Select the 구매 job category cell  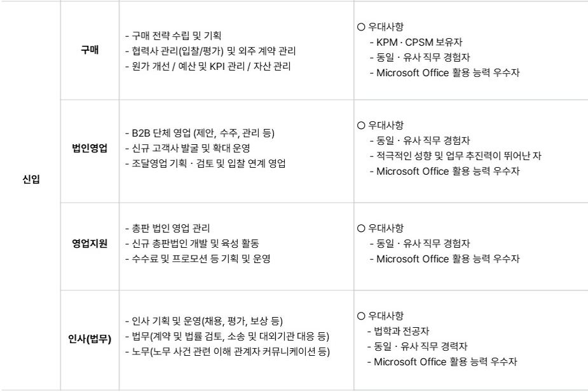pos(90,50)
